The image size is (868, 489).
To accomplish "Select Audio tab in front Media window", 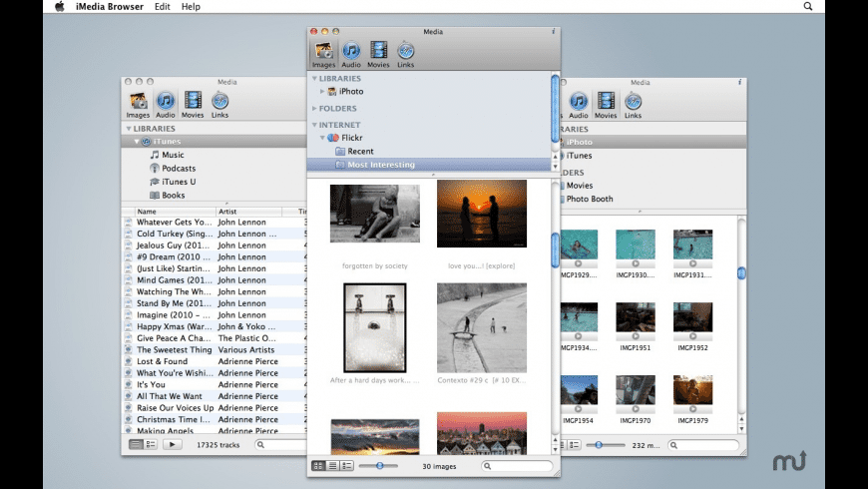I will [x=351, y=54].
